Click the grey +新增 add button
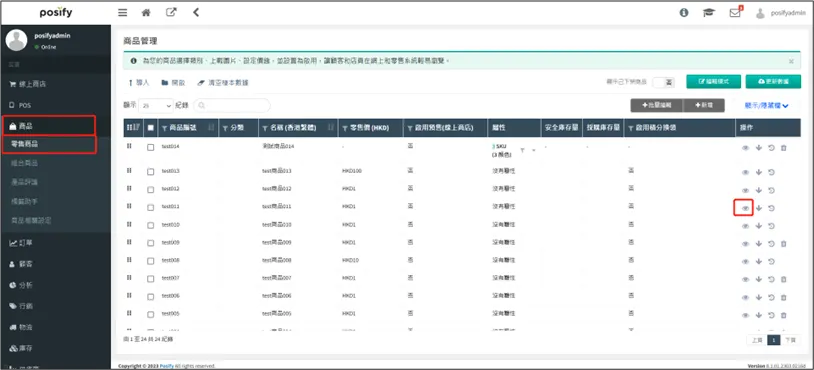This screenshot has height=370, width=814. (704, 105)
